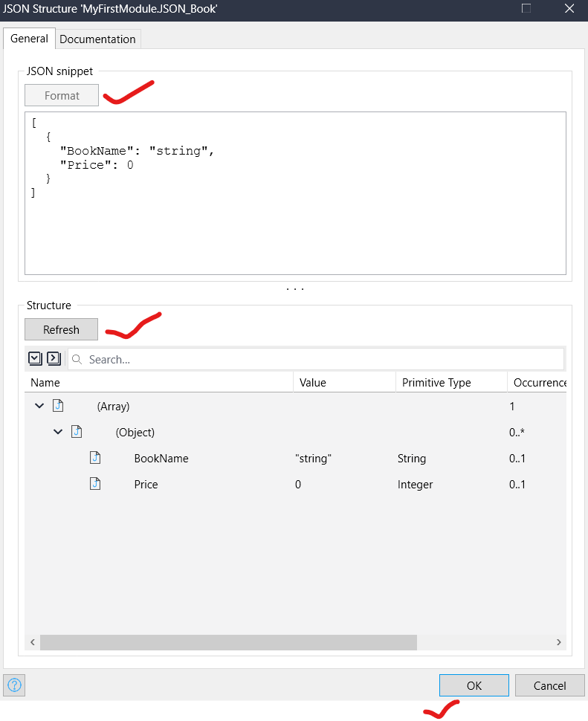Click the Primitive Type column header

pyautogui.click(x=436, y=383)
